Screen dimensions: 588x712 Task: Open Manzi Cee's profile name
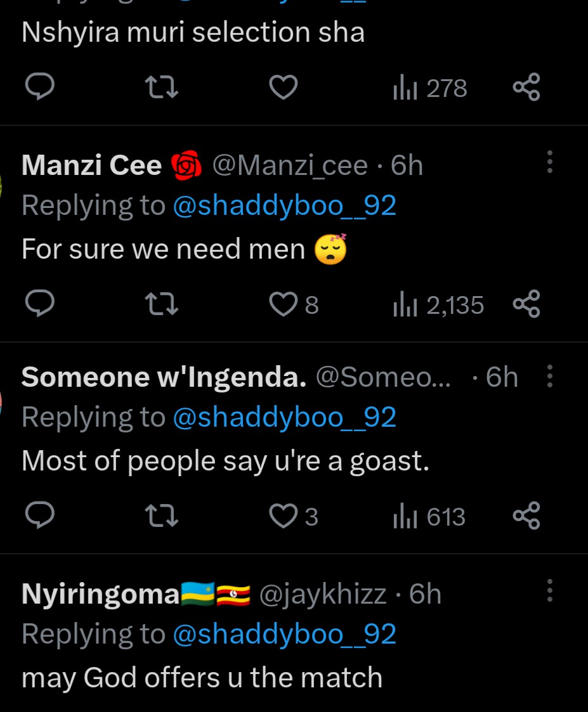point(92,165)
